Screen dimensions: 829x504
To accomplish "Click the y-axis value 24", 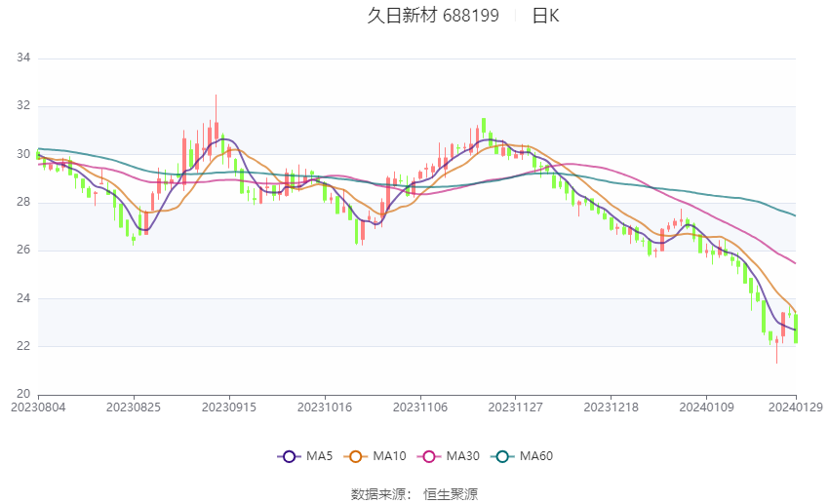I will (x=23, y=298).
